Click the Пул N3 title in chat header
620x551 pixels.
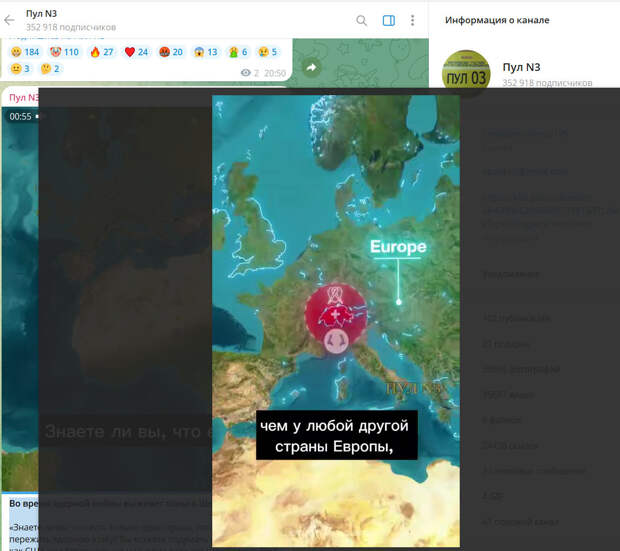coord(42,13)
